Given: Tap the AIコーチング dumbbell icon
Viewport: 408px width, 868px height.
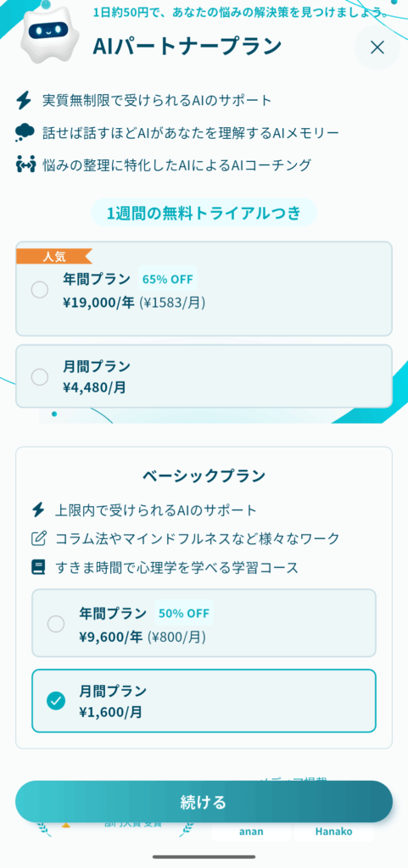Looking at the screenshot, I should (x=25, y=165).
